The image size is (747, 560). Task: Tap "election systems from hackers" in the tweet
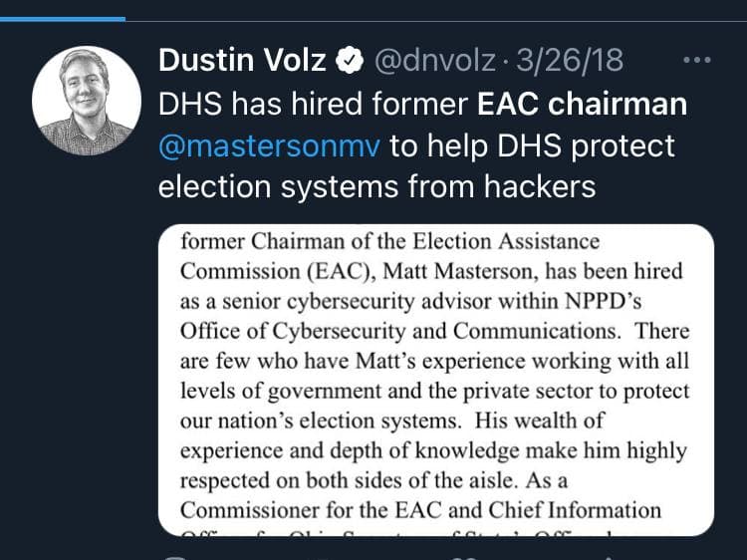[377, 186]
